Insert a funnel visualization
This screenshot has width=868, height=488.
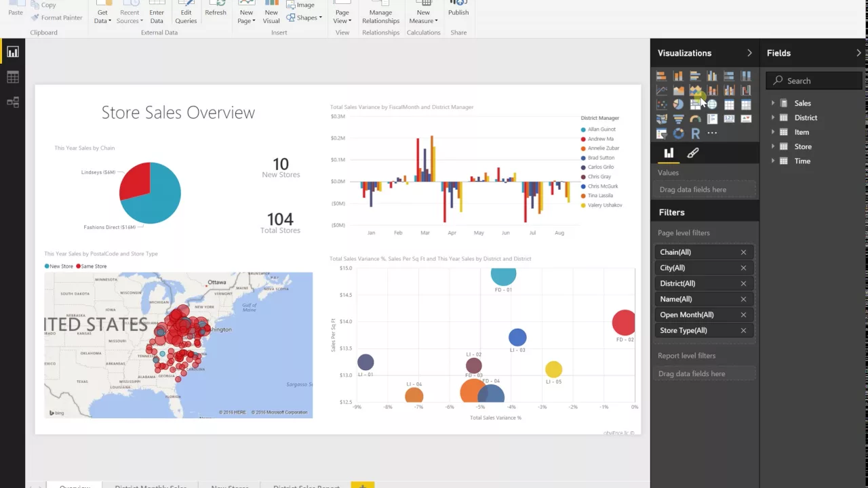(x=678, y=119)
